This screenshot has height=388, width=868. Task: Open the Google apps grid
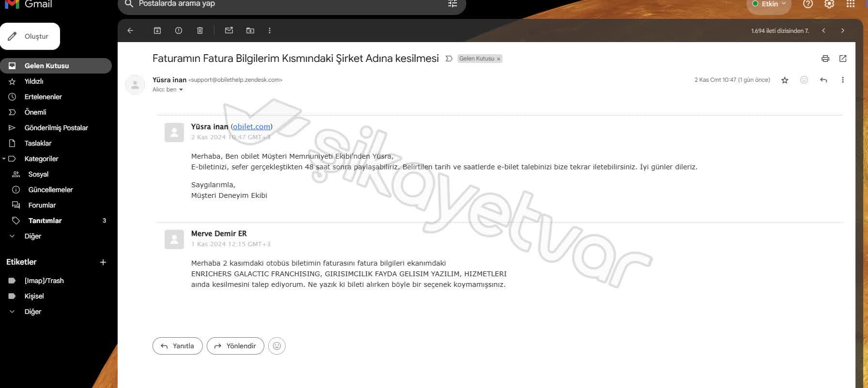[x=851, y=4]
